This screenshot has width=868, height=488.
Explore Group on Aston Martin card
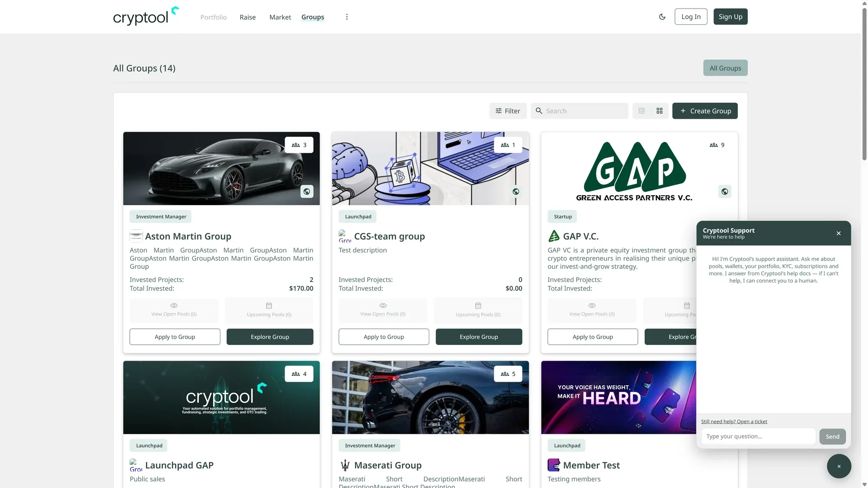point(270,337)
